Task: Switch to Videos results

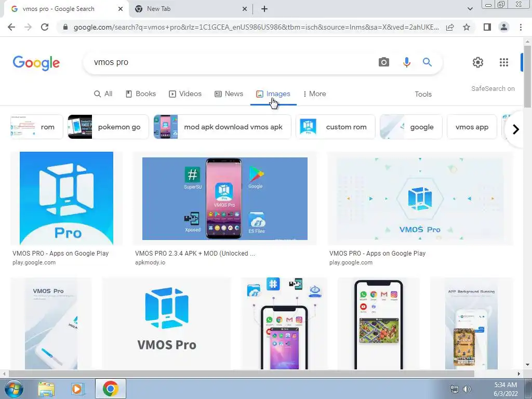Action: pyautogui.click(x=185, y=94)
